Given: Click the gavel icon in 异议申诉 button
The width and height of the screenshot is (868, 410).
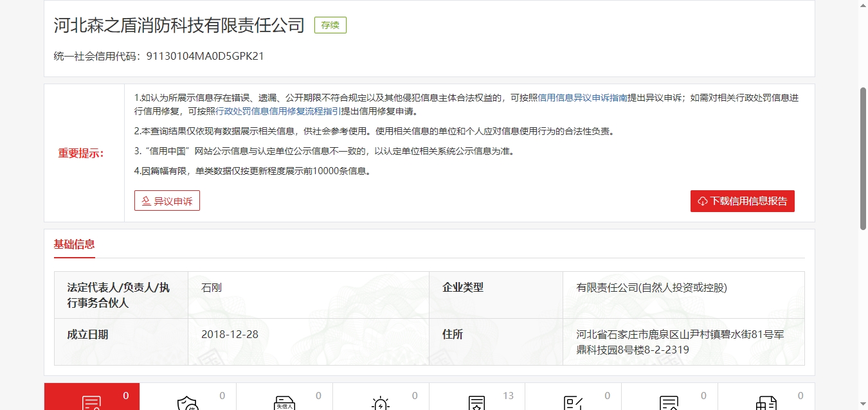Looking at the screenshot, I should (x=146, y=201).
